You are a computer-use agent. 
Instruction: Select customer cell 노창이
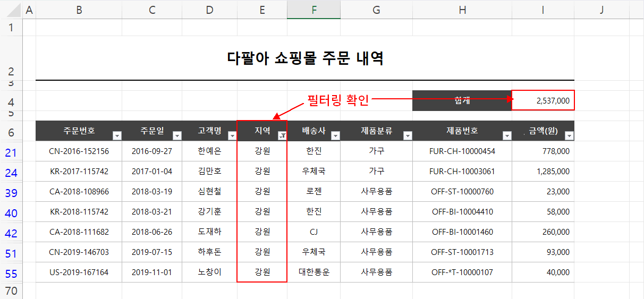point(209,272)
